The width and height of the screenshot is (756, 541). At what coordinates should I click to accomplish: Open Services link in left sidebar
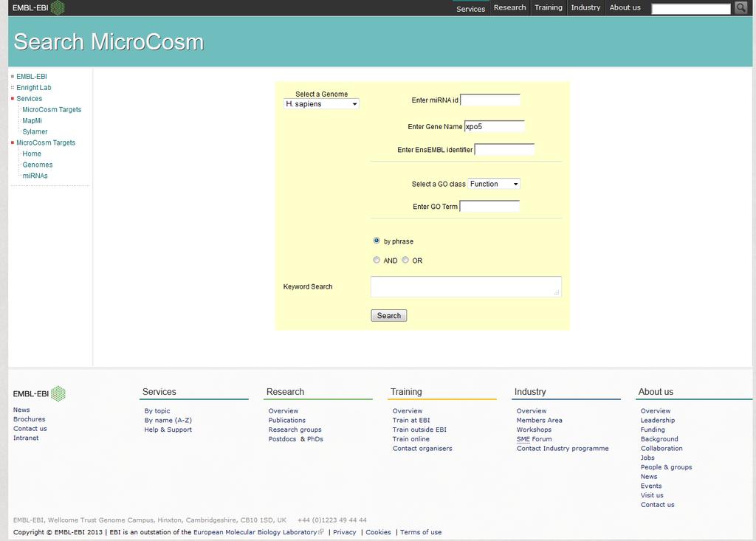[30, 98]
